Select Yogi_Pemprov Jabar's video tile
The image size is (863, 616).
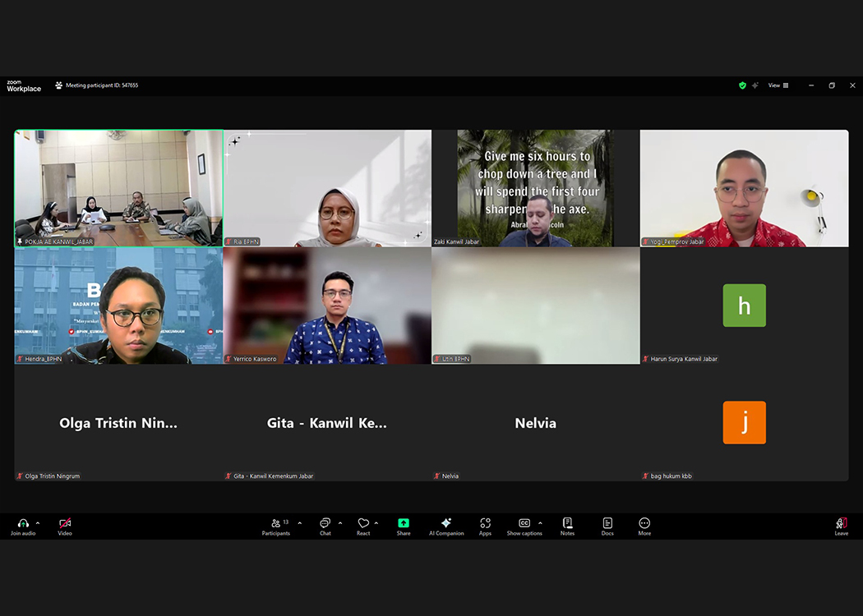(744, 188)
